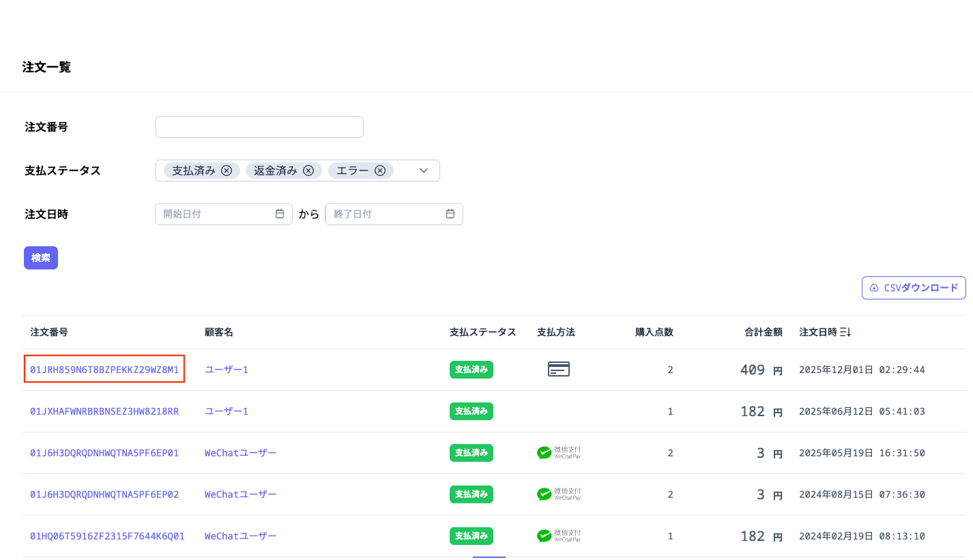The width and height of the screenshot is (973, 560).
Task: Sort by 注文日時 column sort icon
Action: tap(845, 332)
